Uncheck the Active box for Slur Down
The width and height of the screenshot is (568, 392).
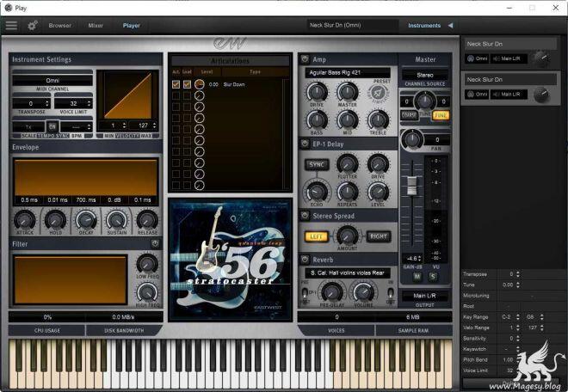pos(176,84)
